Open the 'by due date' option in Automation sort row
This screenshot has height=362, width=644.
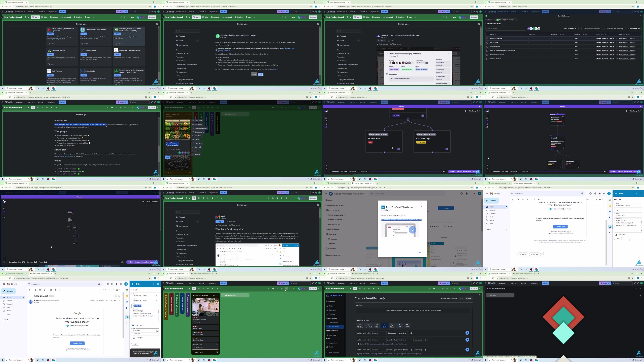click(x=392, y=333)
